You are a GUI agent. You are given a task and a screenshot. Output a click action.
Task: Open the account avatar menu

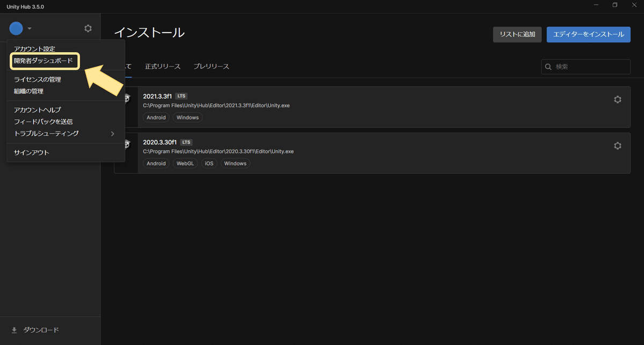[16, 28]
